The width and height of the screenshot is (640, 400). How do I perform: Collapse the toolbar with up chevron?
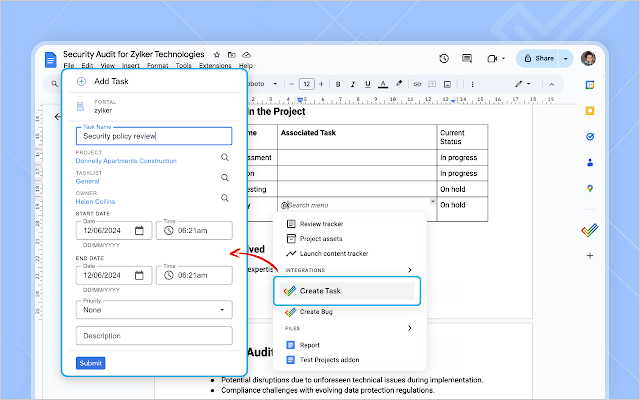pyautogui.click(x=551, y=84)
